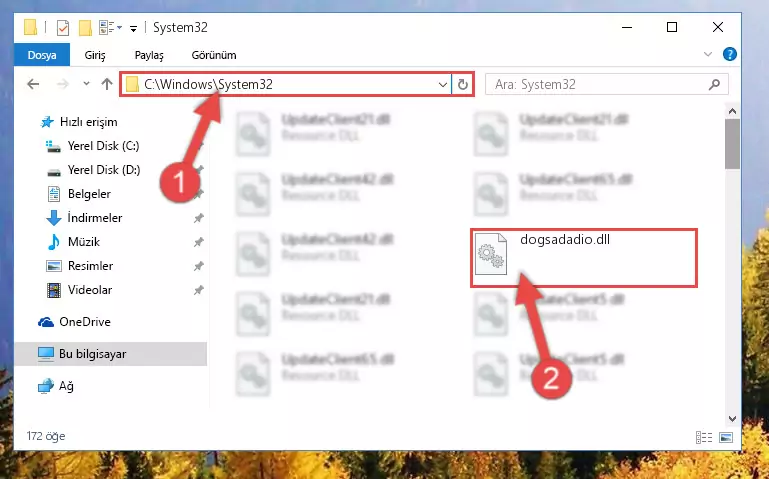Go forward with the forward arrow
The image size is (769, 479).
(x=63, y=84)
